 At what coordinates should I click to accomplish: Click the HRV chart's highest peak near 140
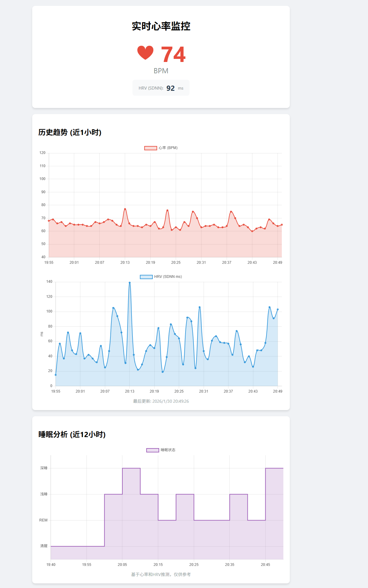pyautogui.click(x=130, y=282)
